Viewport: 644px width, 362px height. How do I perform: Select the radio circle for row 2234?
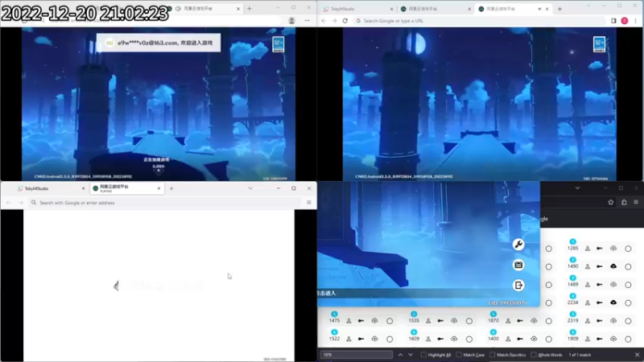click(x=628, y=302)
